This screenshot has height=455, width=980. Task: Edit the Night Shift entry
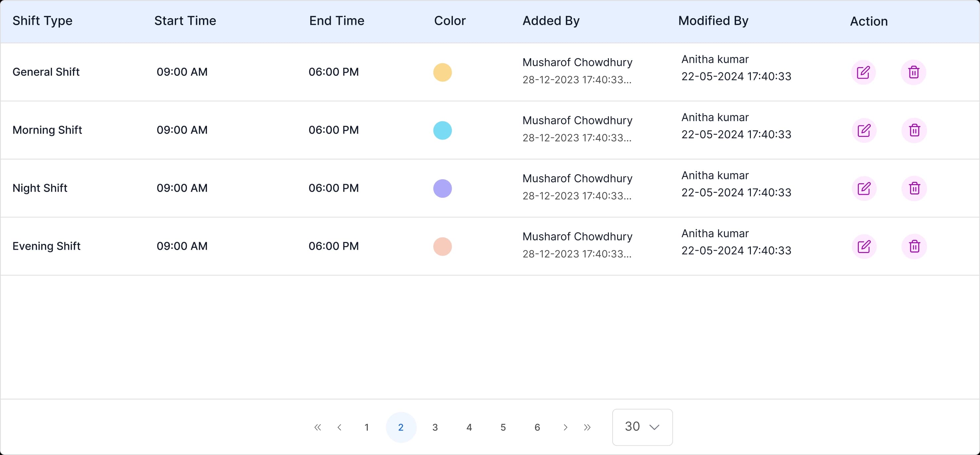[863, 188]
